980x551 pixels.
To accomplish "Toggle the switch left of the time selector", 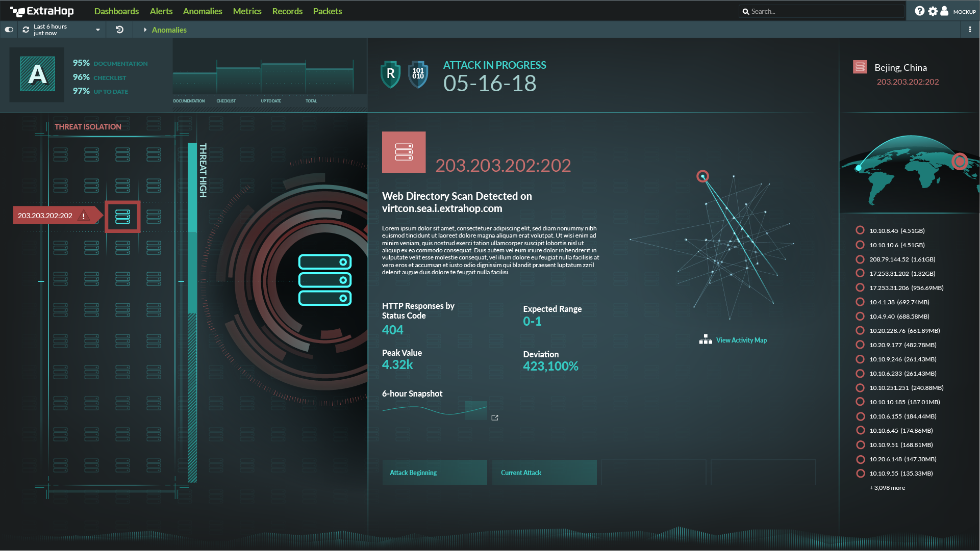I will [x=9, y=30].
